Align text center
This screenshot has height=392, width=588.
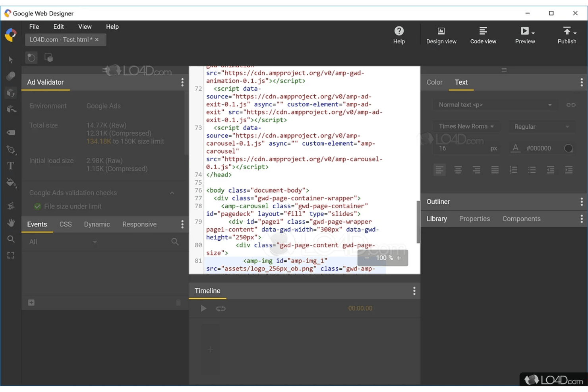(458, 170)
